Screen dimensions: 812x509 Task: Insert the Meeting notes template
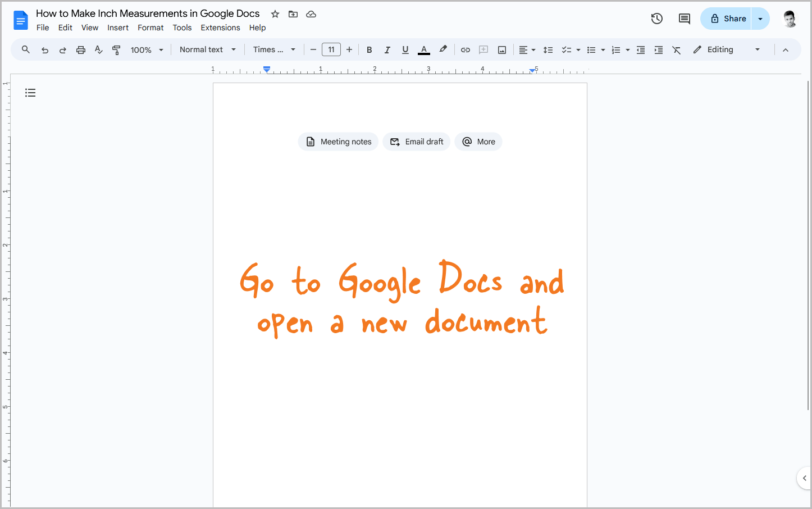coord(338,142)
